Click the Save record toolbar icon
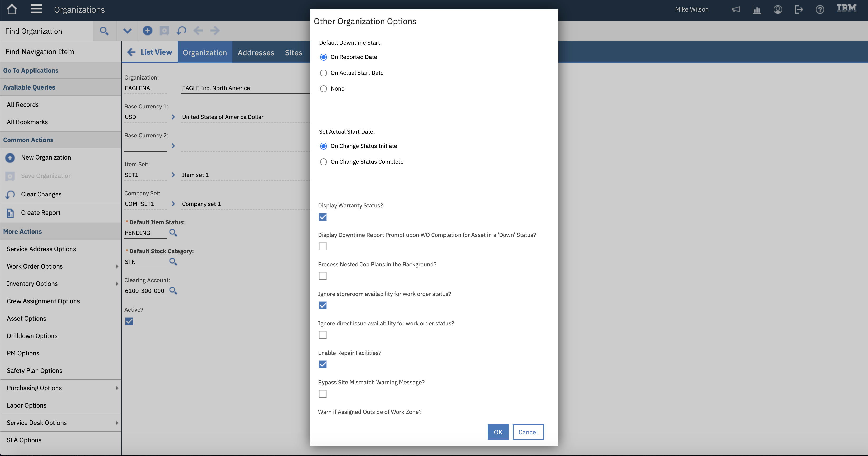Viewport: 868px width, 456px height. click(x=164, y=31)
